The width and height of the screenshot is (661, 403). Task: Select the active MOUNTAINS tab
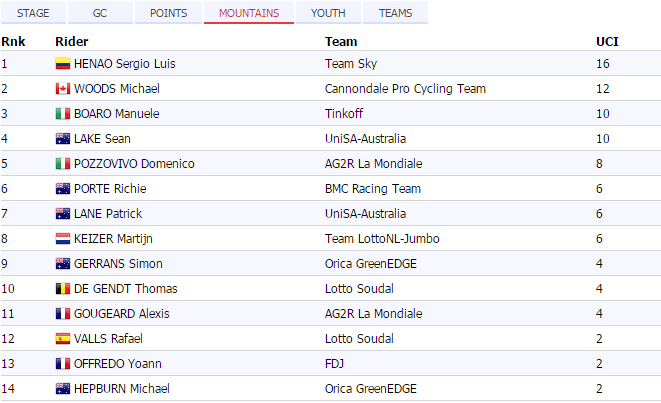[249, 13]
